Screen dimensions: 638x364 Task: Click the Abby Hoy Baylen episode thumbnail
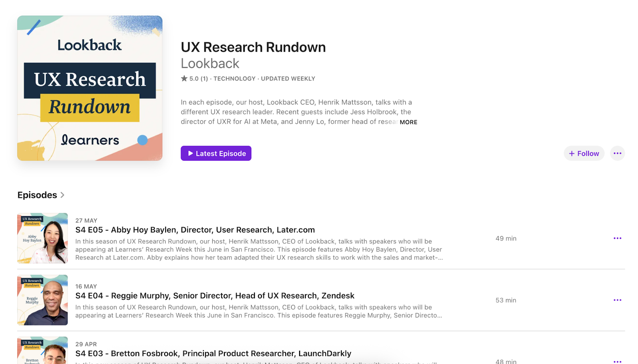click(x=42, y=238)
